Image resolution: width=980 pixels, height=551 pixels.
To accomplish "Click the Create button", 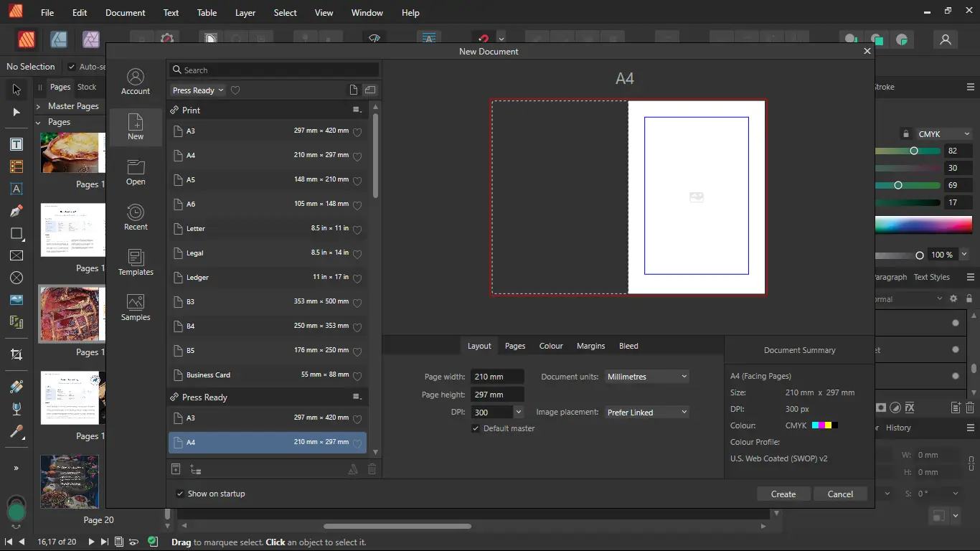I will [783, 494].
